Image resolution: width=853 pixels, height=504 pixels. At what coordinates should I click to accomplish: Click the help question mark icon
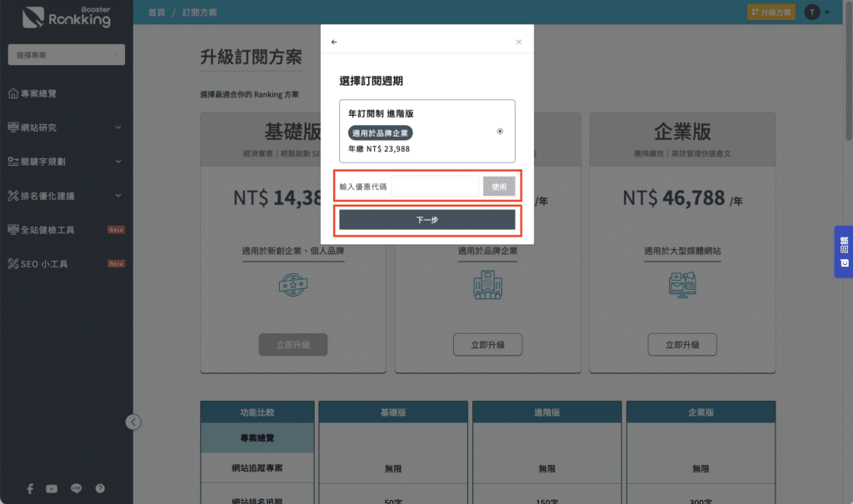[100, 488]
